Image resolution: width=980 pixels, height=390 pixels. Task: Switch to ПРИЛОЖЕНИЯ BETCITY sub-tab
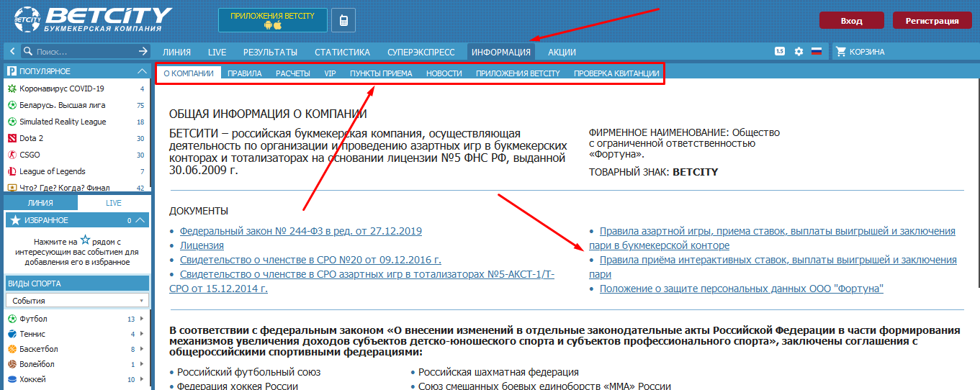click(x=518, y=73)
